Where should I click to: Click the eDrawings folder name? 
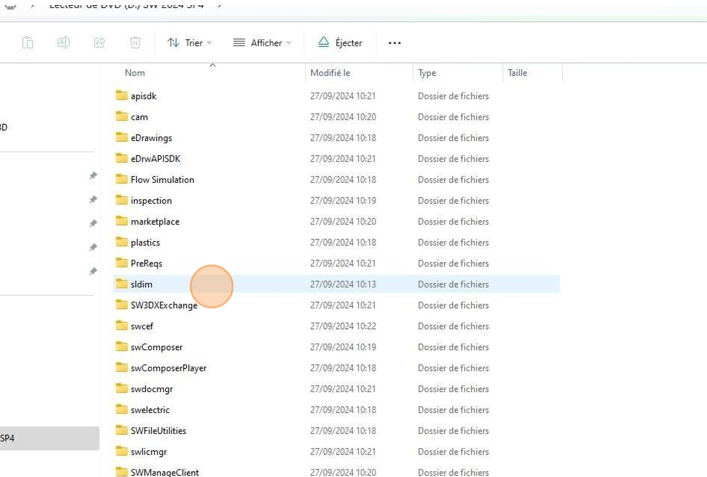tap(151, 138)
